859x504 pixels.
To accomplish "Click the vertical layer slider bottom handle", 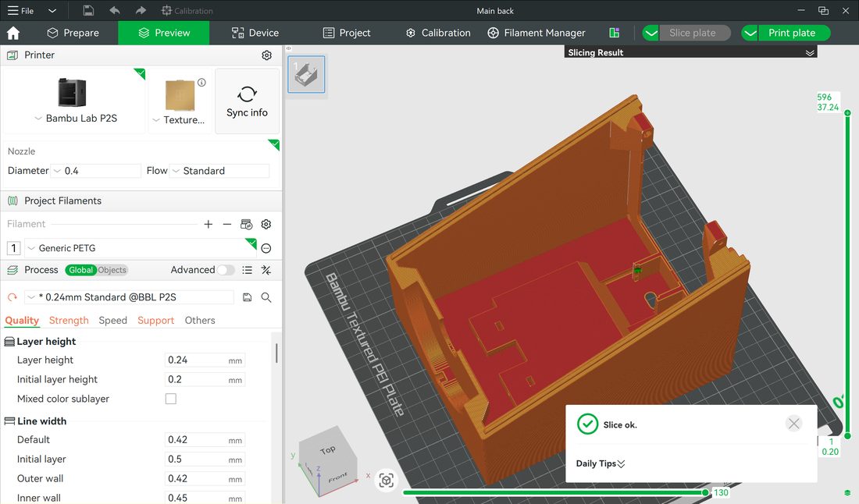I will tap(847, 436).
